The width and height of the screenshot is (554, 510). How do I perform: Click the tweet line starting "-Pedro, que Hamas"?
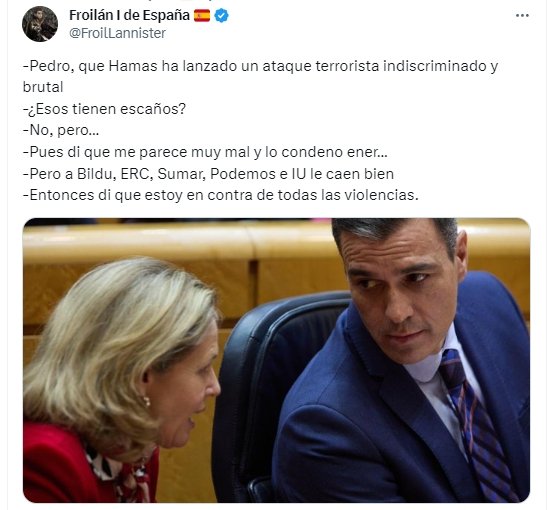point(260,66)
